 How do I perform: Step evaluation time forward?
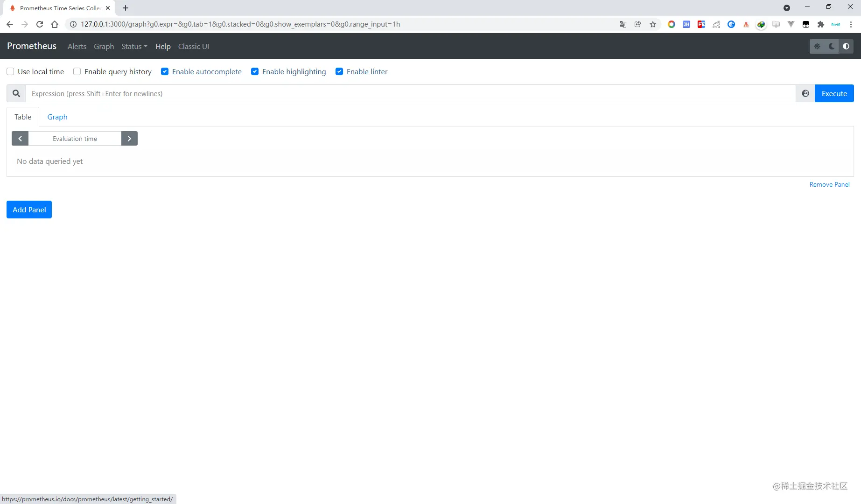tap(129, 139)
